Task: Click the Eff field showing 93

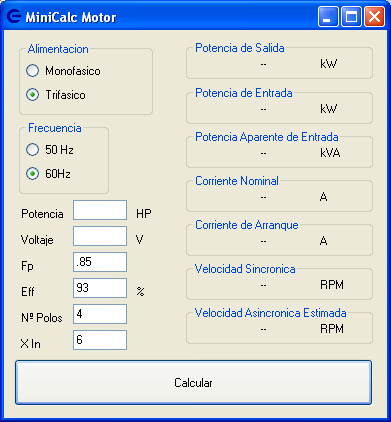Action: 100,288
